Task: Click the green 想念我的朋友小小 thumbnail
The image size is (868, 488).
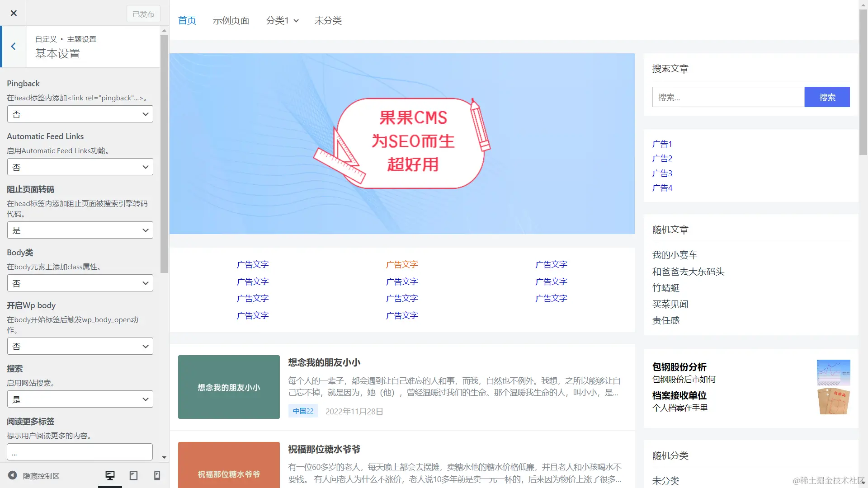Action: coord(229,387)
